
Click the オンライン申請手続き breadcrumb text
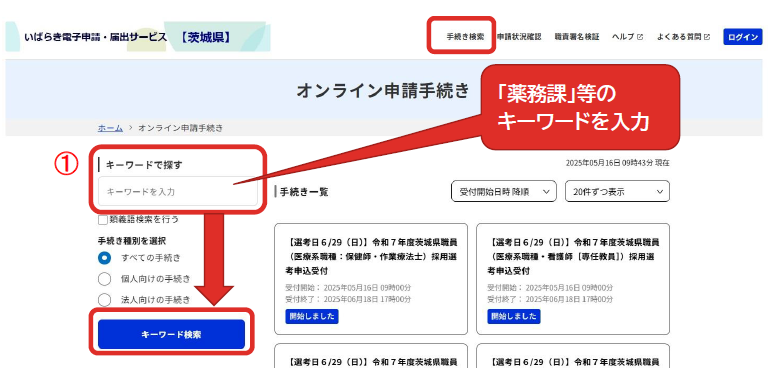point(180,128)
